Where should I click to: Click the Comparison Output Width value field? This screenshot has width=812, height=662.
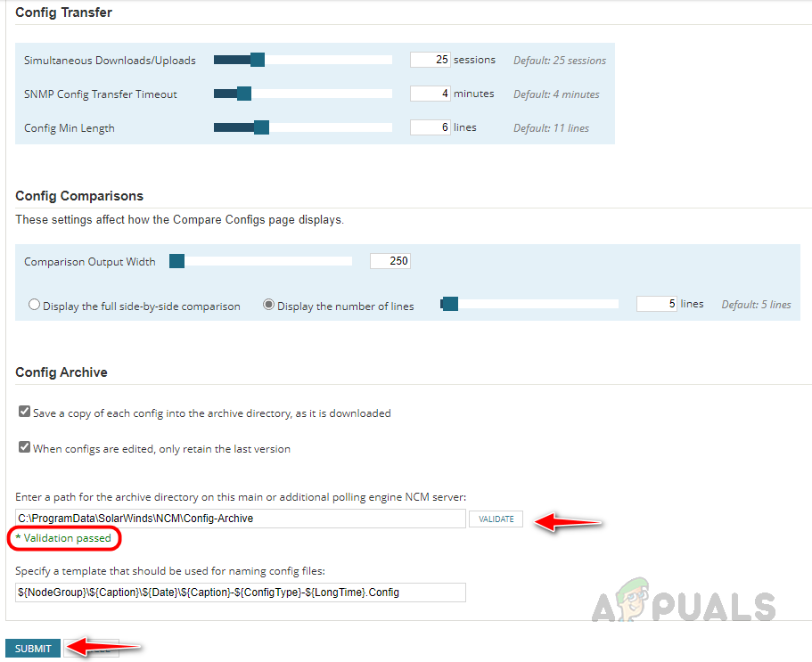click(x=390, y=261)
